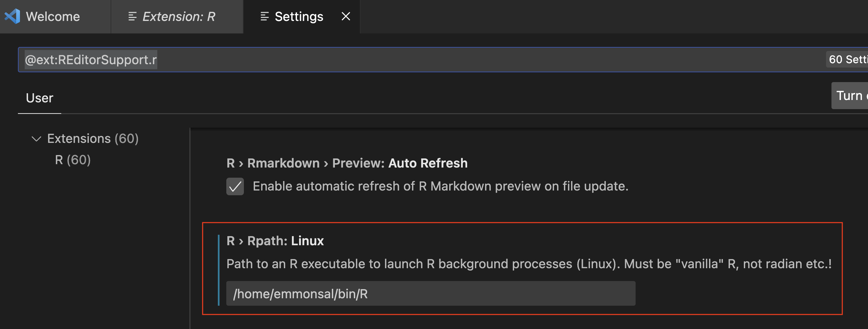Click the blue modified indicator beside Rpath: Linux
This screenshot has width=868, height=329.
[x=219, y=270]
